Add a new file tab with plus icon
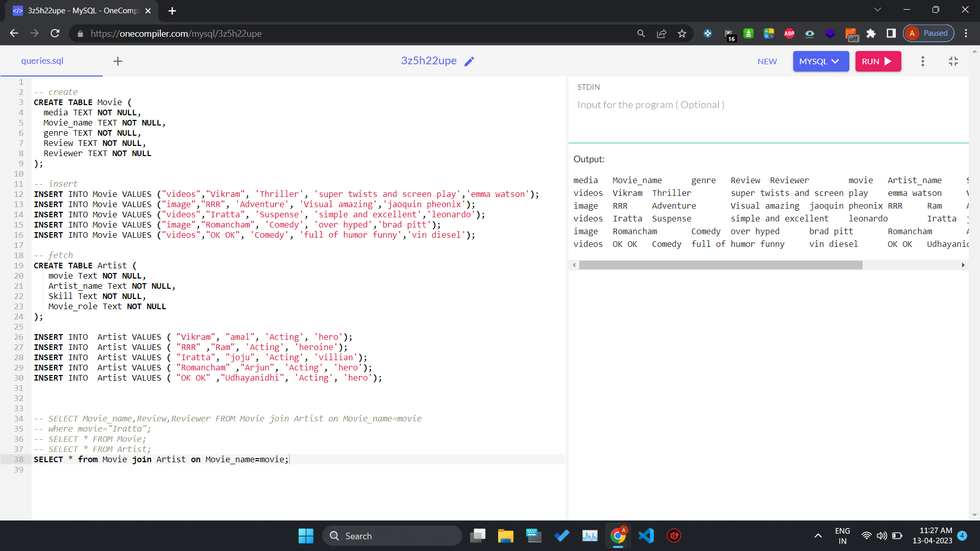The width and height of the screenshot is (980, 551). coord(118,61)
